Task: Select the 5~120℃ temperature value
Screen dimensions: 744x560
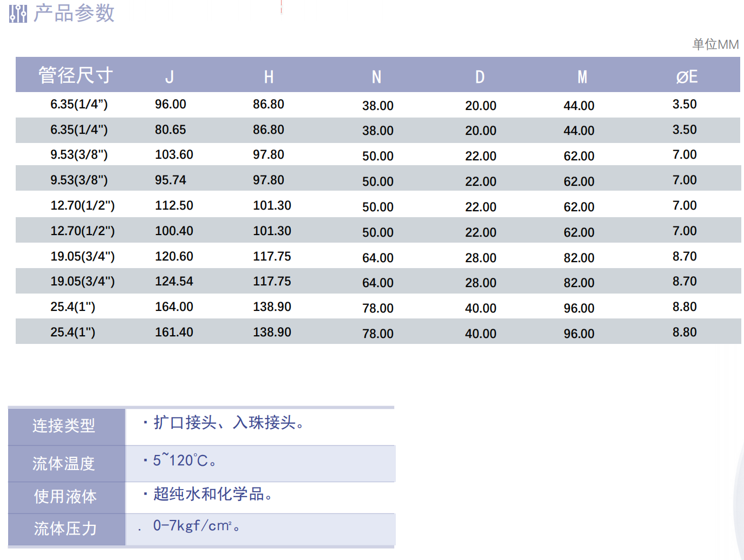Action: (181, 460)
